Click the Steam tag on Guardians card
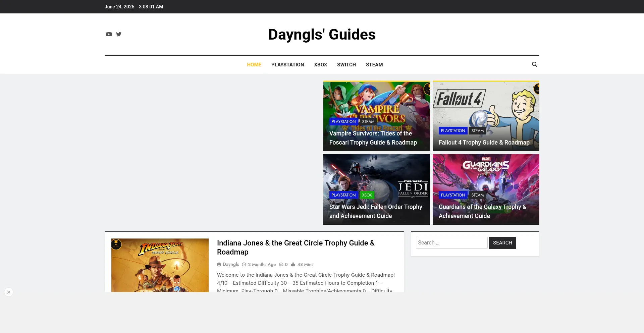 point(477,195)
